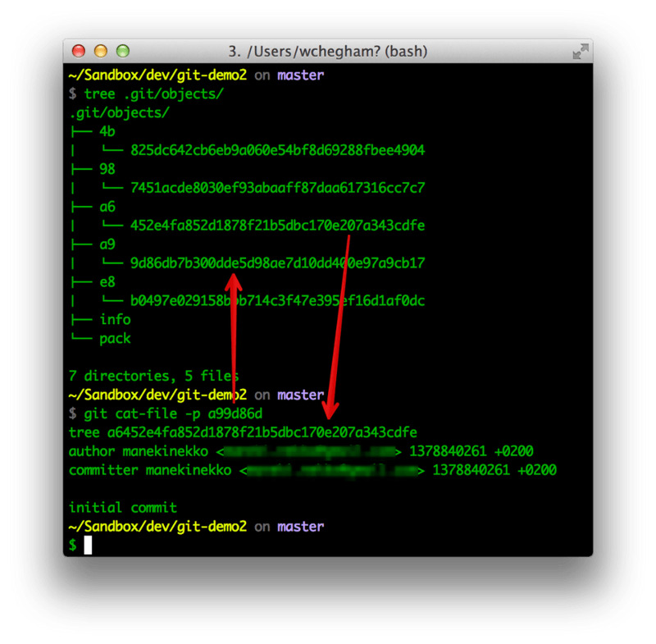Select the 'pack' directory entry
This screenshot has width=656, height=644.
(115, 339)
